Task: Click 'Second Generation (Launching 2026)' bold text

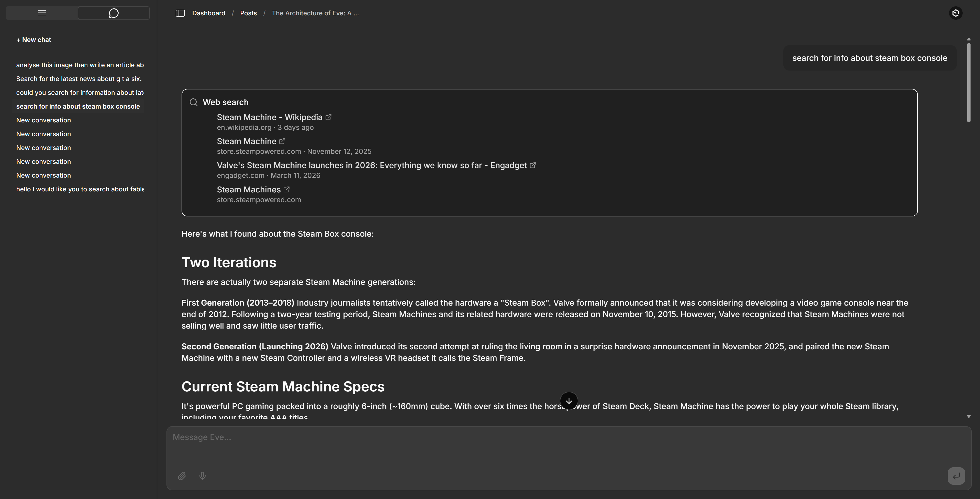Action: point(254,347)
